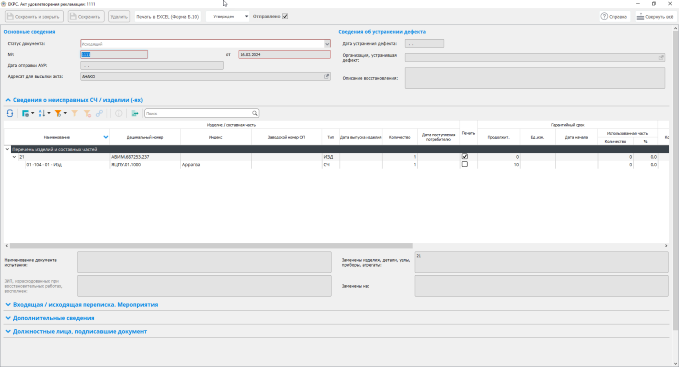Click the 'Наименование документа испытания' text area
Screen dimensions: 679x367
pos(204,262)
